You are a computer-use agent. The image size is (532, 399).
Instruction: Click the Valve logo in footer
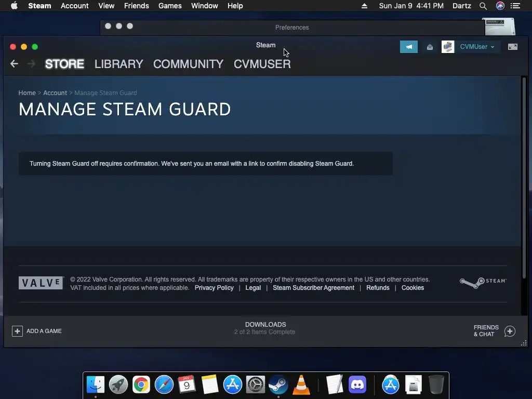tap(41, 283)
